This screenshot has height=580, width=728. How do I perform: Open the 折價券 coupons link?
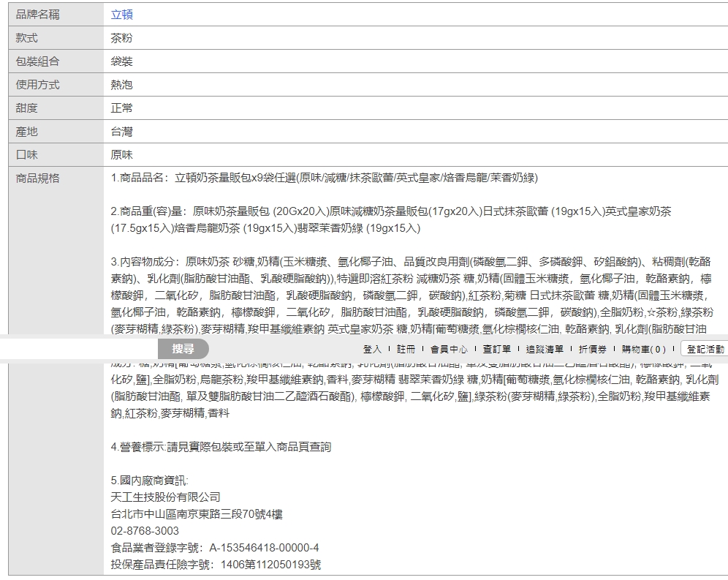pos(593,349)
